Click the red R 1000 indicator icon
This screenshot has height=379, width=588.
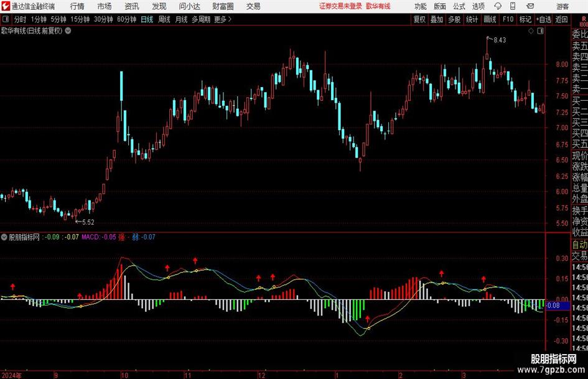point(584,22)
